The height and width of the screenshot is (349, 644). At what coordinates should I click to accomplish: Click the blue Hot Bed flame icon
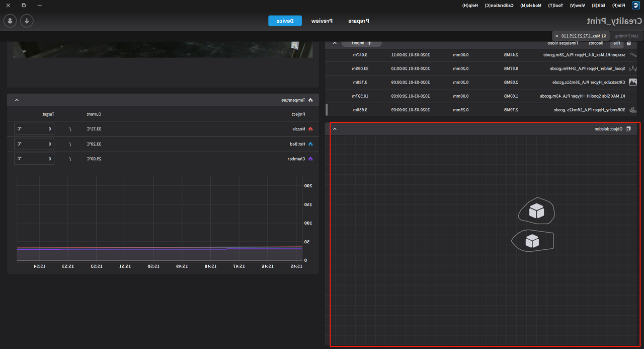pos(310,144)
